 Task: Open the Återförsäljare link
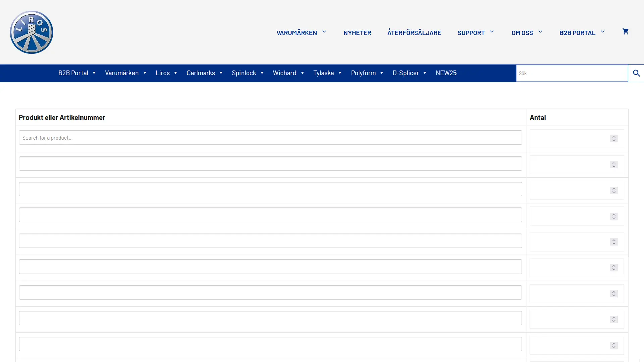414,33
